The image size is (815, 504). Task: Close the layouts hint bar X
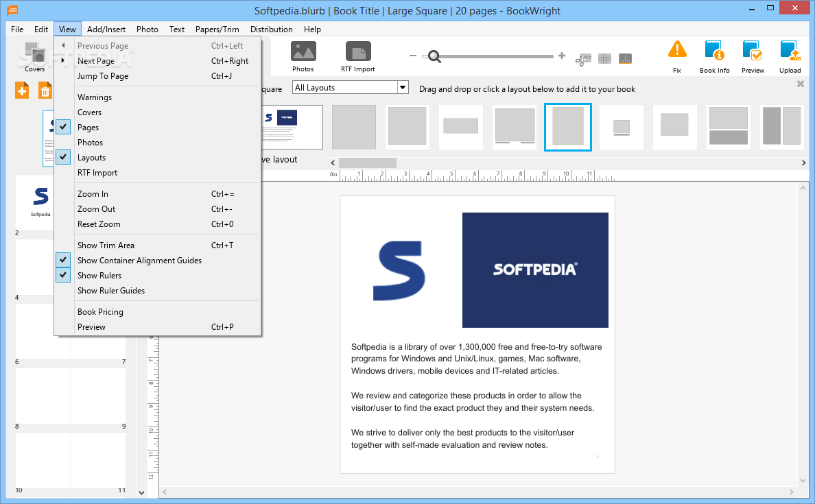[x=801, y=84]
